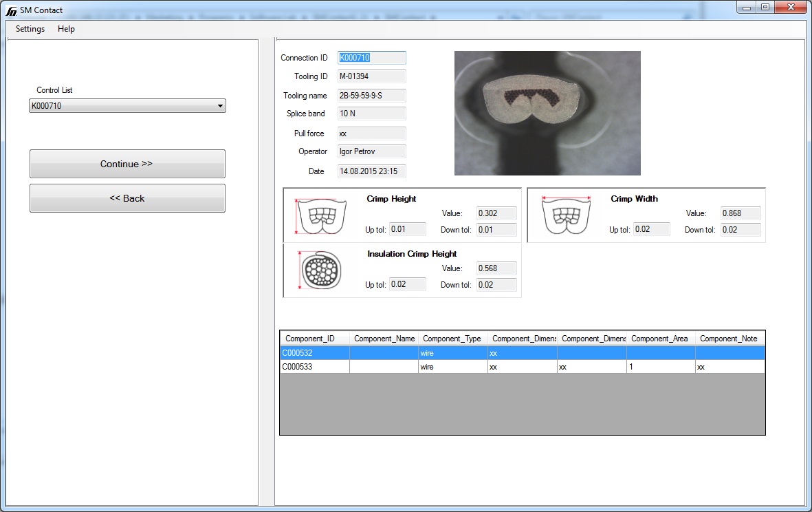Click the Crimp Width Up tol field

click(651, 229)
